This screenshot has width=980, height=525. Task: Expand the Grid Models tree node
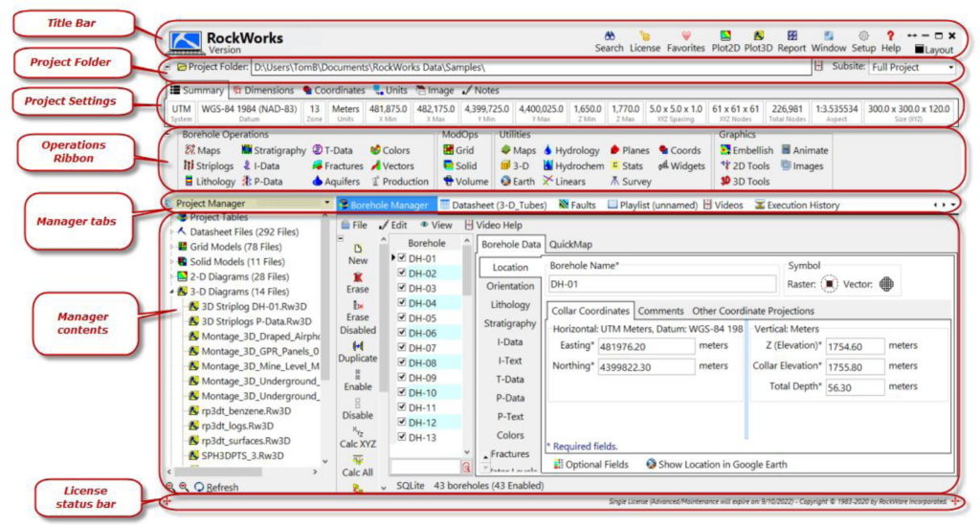[171, 247]
